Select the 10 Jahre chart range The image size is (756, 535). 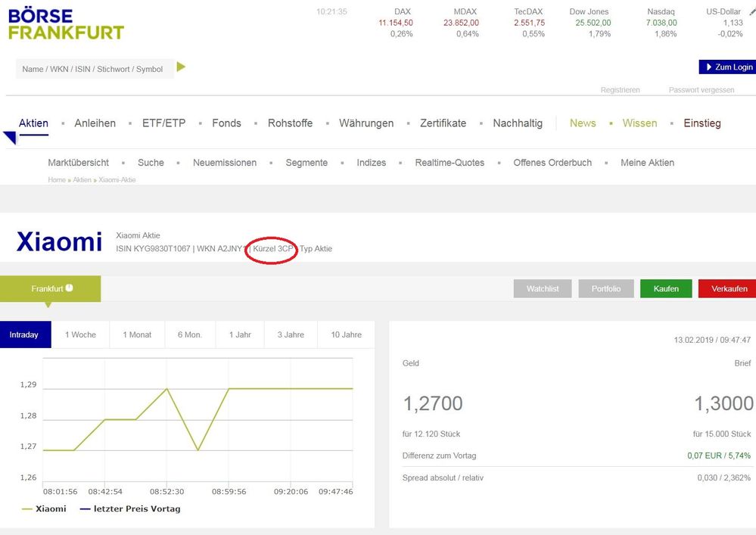(x=346, y=334)
